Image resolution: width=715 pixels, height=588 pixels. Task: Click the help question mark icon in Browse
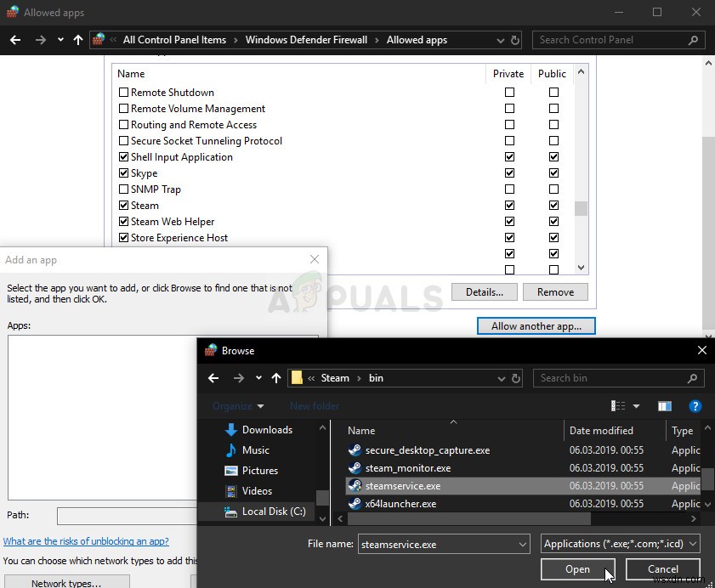point(695,405)
